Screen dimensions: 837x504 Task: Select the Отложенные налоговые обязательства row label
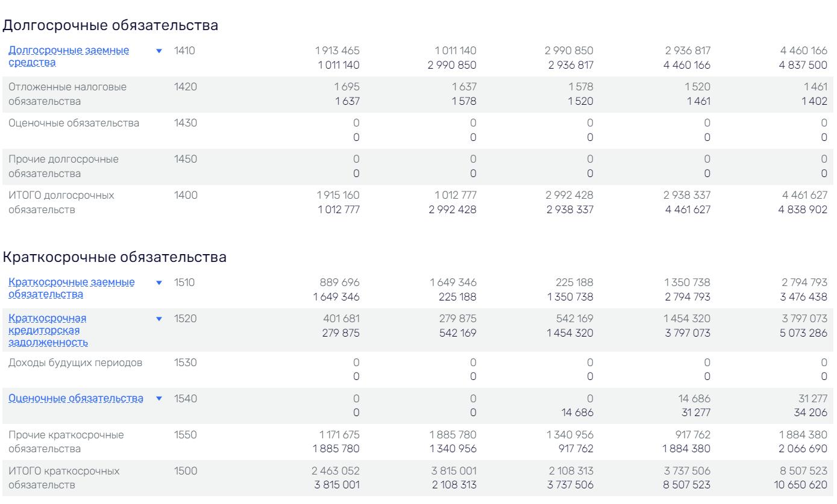(67, 94)
